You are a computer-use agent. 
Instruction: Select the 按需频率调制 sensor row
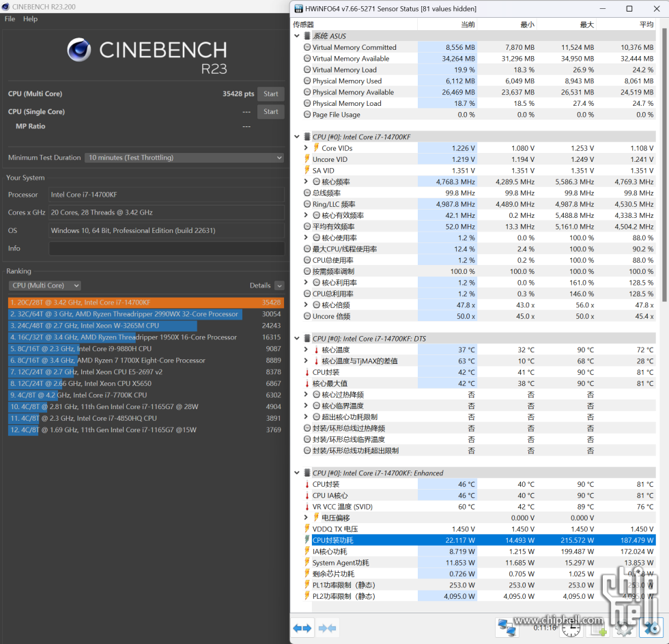point(479,271)
